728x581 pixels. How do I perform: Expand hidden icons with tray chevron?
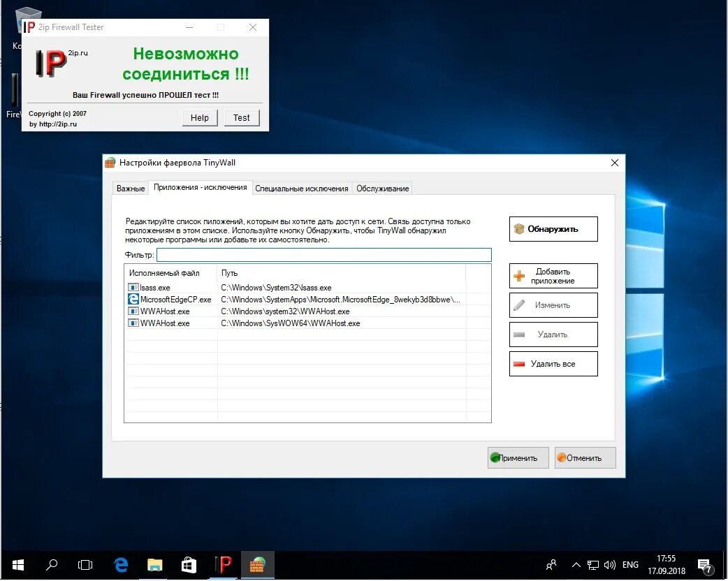click(x=576, y=565)
